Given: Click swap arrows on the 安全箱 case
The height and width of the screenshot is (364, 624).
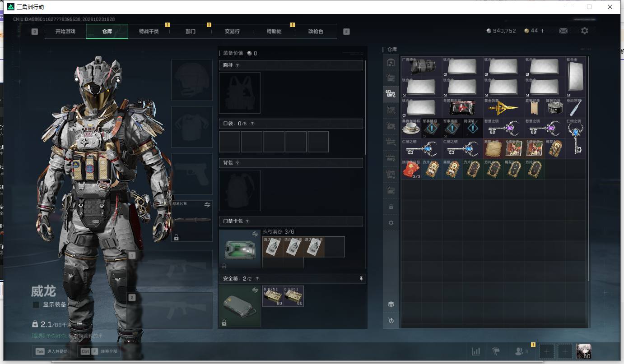Looking at the screenshot, I should (255, 290).
